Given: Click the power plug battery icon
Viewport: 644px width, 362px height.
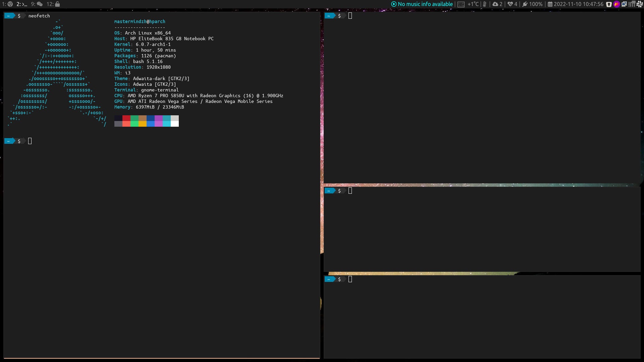Looking at the screenshot, I should [525, 4].
